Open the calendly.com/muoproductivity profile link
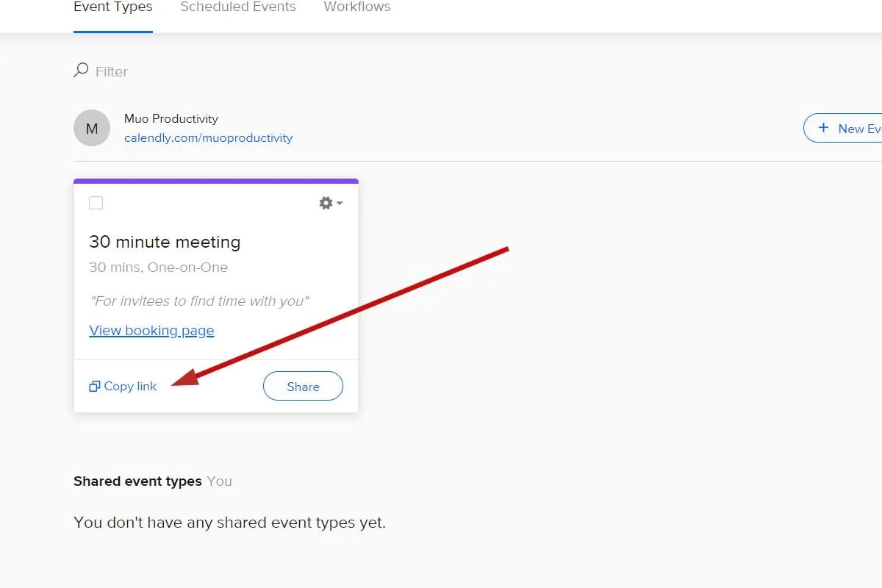The image size is (882, 588). [209, 137]
